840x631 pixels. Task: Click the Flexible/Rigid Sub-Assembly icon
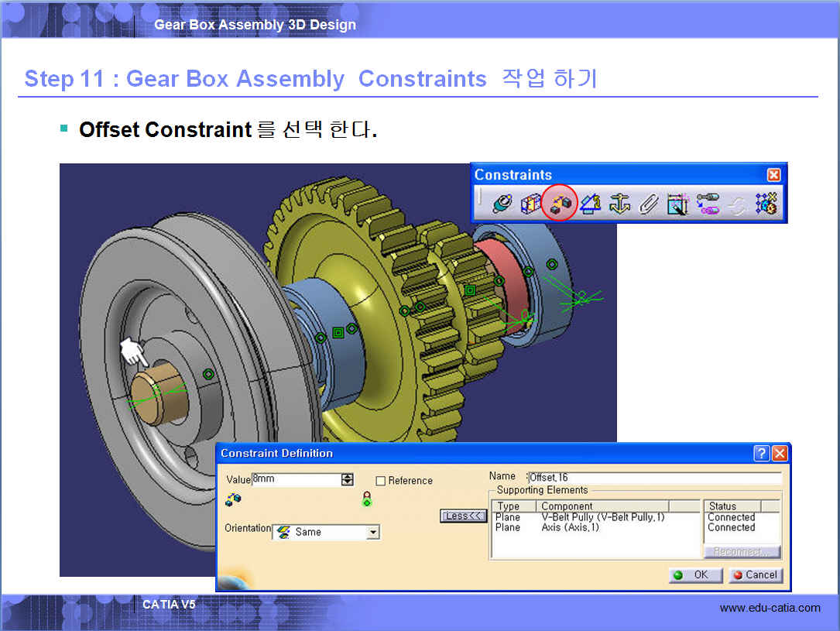tap(708, 204)
